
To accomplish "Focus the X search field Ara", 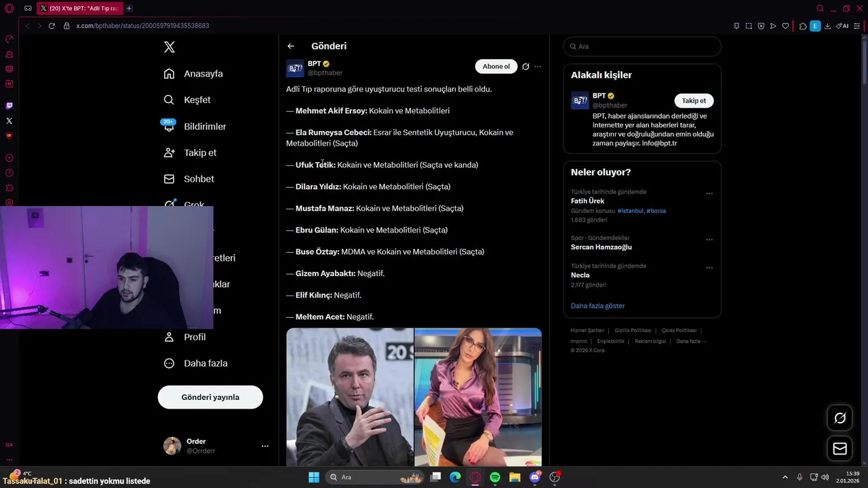I will [642, 47].
